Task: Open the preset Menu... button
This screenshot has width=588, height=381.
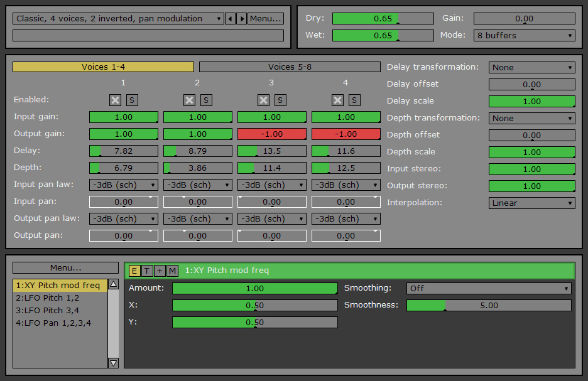Action: pos(266,18)
